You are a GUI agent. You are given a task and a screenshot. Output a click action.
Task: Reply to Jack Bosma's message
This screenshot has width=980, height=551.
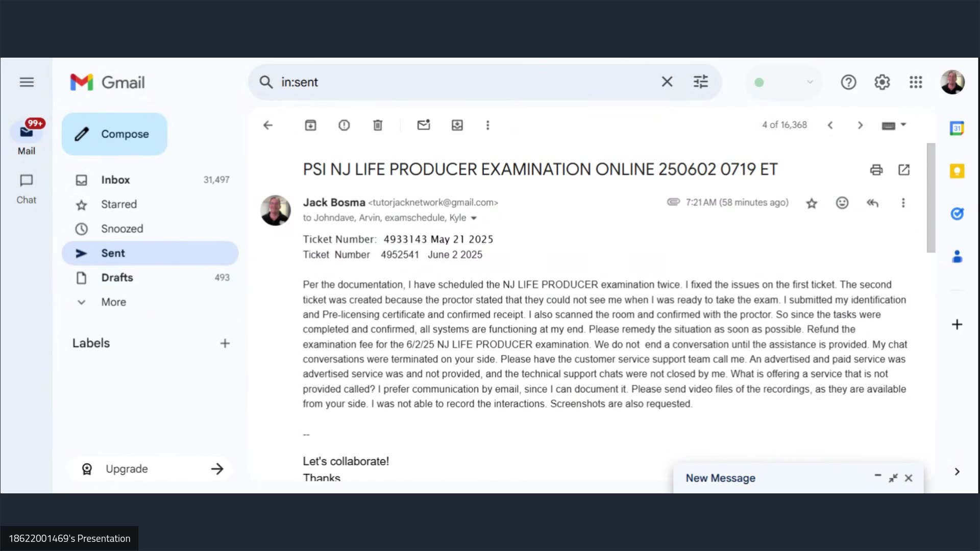[873, 203]
